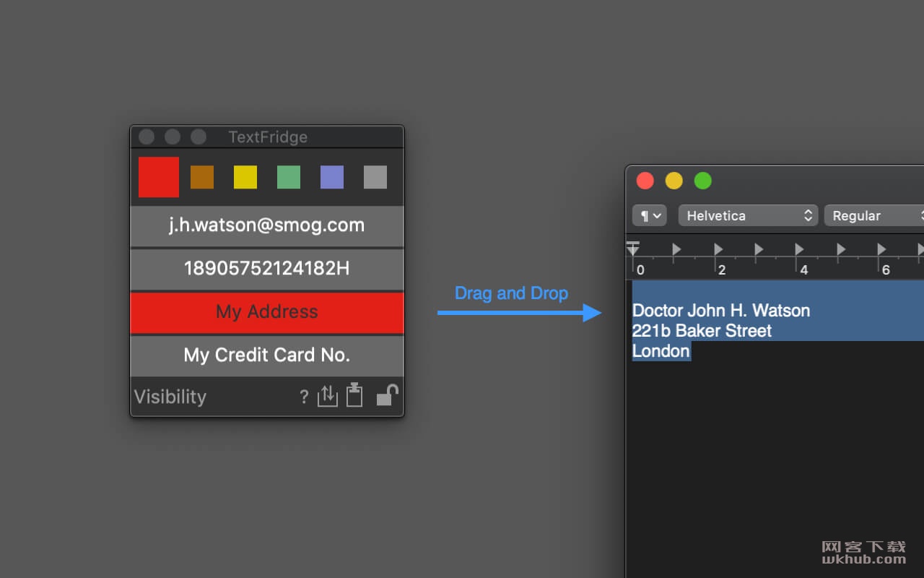Click the 18905752124182H snippet

coord(267,269)
